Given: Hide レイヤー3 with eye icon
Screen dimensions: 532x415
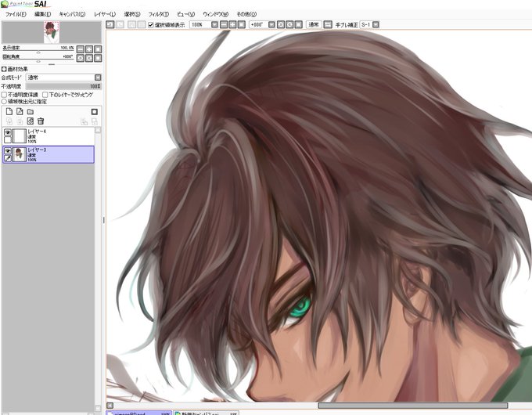Looking at the screenshot, I should (8, 150).
